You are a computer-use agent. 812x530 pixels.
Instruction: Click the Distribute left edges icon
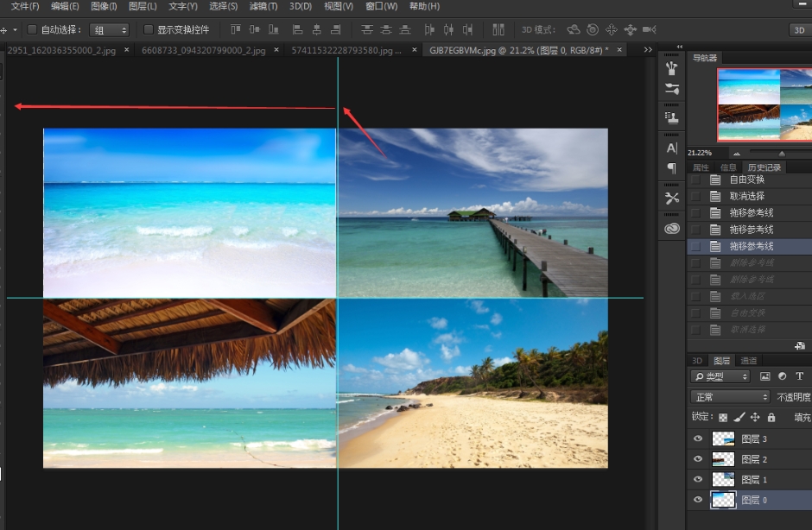coord(429,29)
